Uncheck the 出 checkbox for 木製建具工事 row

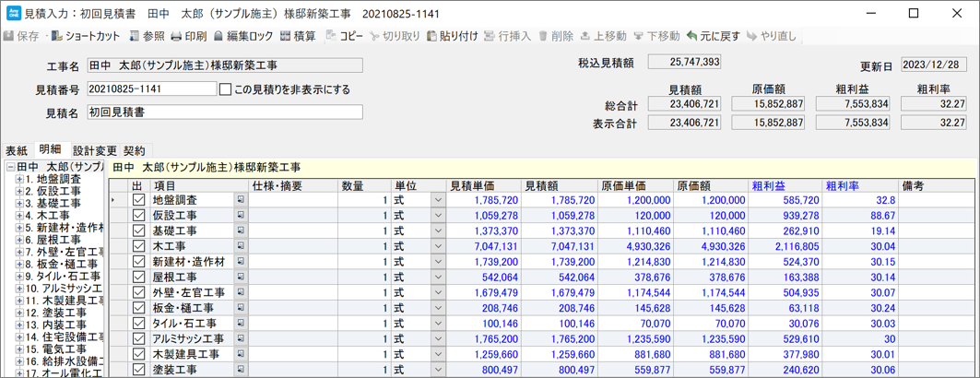coord(139,355)
